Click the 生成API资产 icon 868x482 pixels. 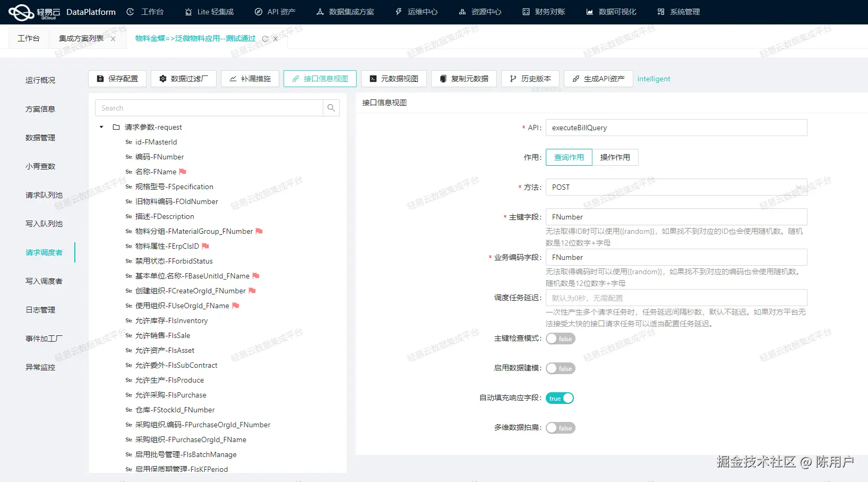tap(576, 79)
